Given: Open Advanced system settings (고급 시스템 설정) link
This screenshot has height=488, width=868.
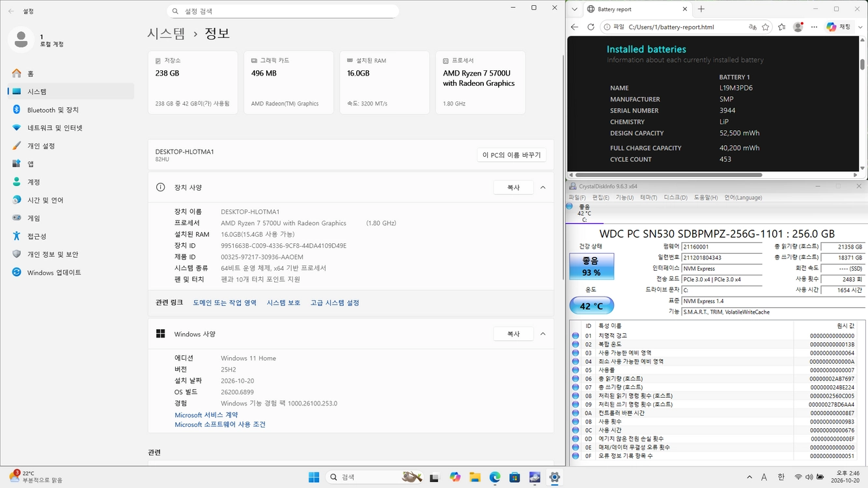Looking at the screenshot, I should [x=335, y=303].
